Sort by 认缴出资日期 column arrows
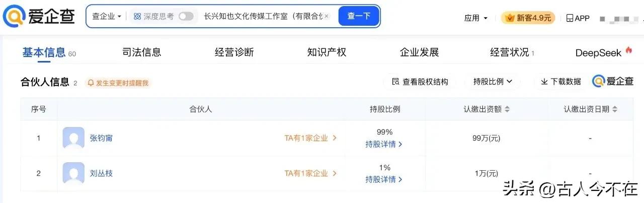 click(615, 109)
